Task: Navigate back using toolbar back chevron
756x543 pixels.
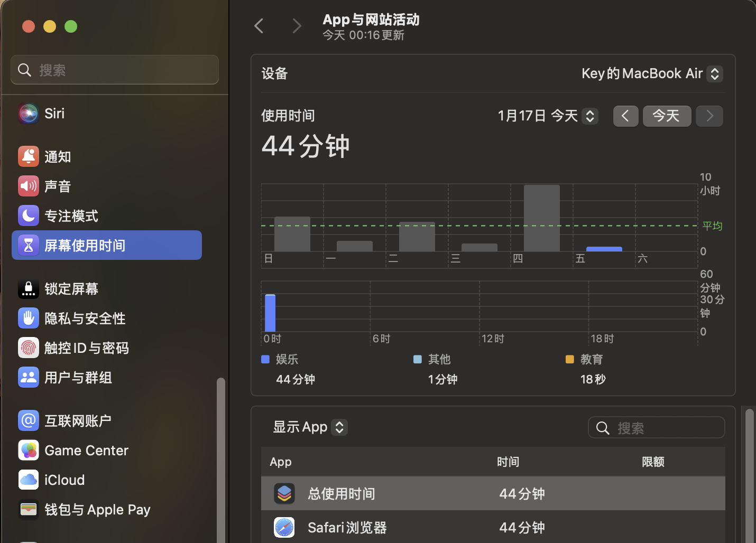Action: (x=259, y=26)
